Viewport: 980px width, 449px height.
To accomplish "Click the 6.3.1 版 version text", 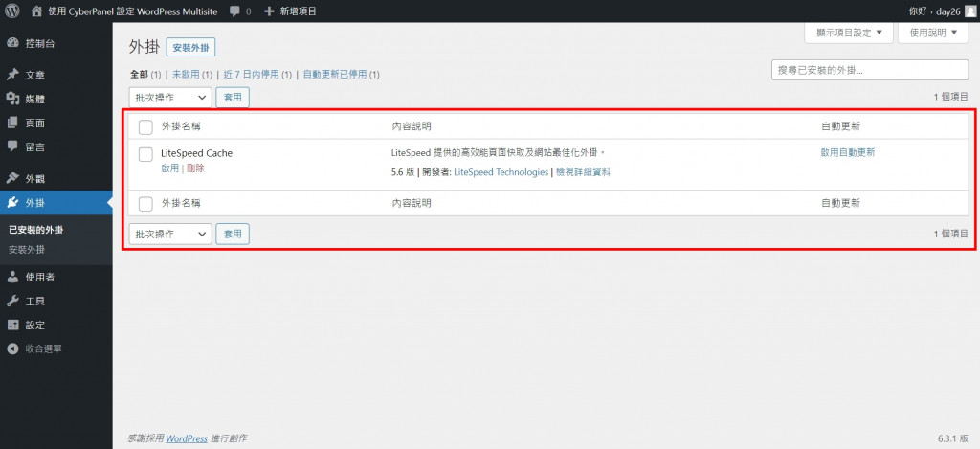I will [x=953, y=438].
